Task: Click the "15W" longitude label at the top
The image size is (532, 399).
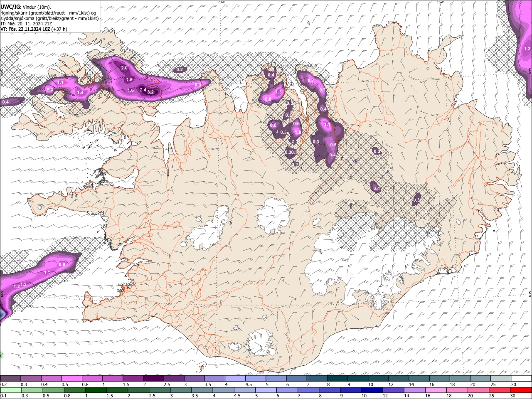Action: coord(440,2)
